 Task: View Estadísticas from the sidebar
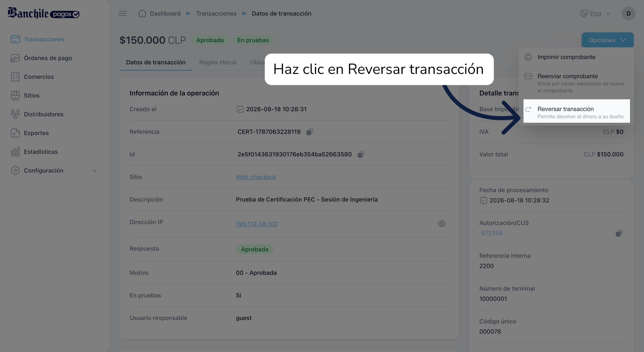tap(34, 152)
